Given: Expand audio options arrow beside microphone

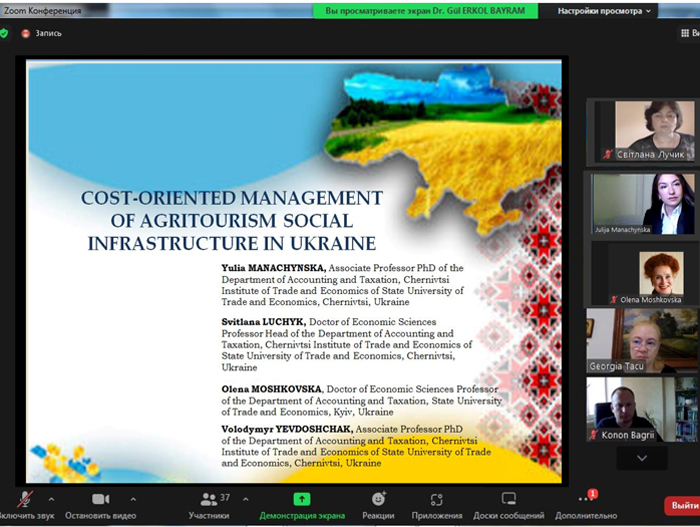Looking at the screenshot, I should pyautogui.click(x=51, y=499).
